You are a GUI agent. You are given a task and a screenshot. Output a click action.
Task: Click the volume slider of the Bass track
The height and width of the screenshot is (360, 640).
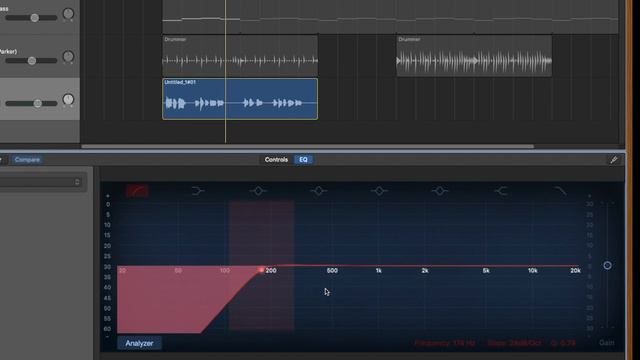[x=31, y=18]
